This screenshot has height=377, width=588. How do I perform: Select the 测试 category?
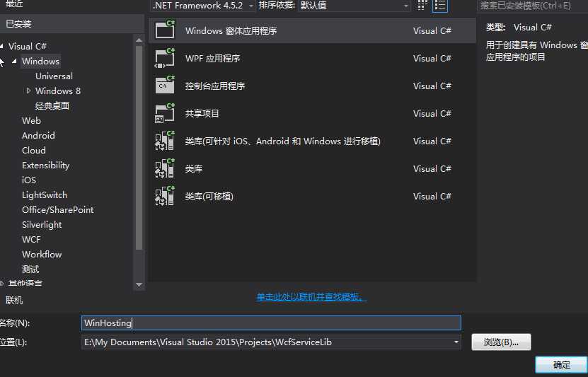click(x=30, y=269)
